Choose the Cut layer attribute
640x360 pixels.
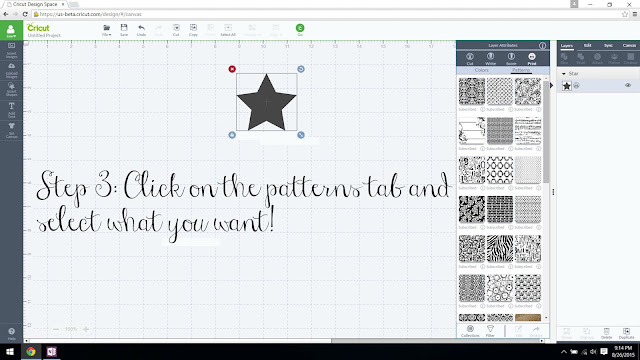470,58
